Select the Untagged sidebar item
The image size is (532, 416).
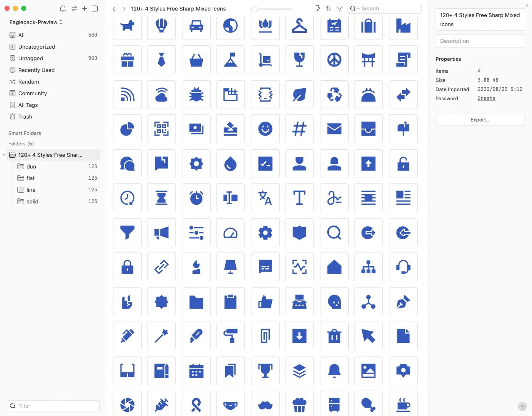coord(31,59)
